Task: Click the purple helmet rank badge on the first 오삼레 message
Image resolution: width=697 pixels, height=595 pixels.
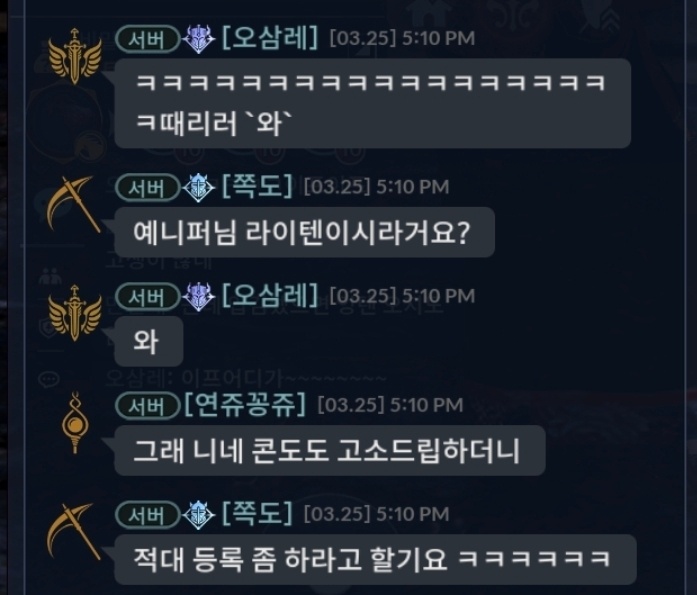Action: [199, 39]
